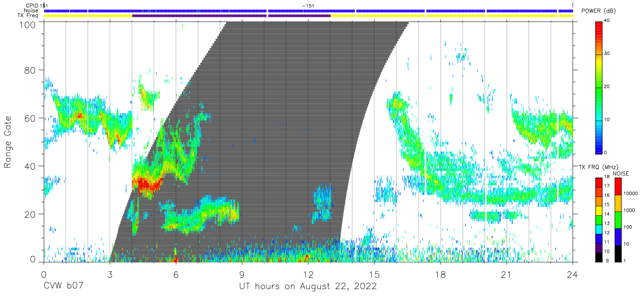Screen dimensions: 644x297
Task: Click the 'POWER (dB)' legend title
Action: point(598,11)
